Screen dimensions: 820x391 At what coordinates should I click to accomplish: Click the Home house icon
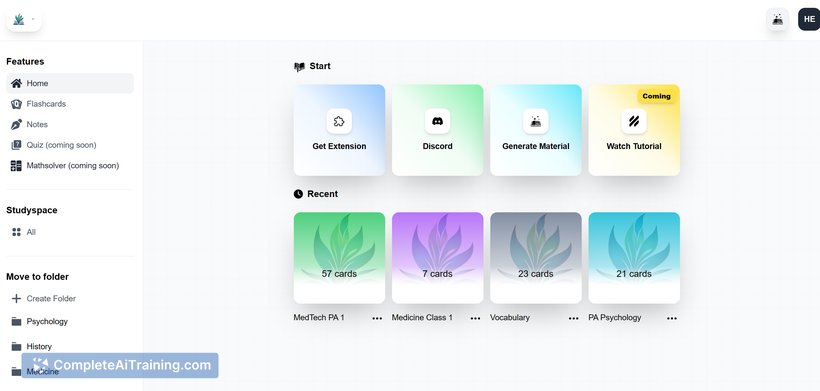point(16,83)
